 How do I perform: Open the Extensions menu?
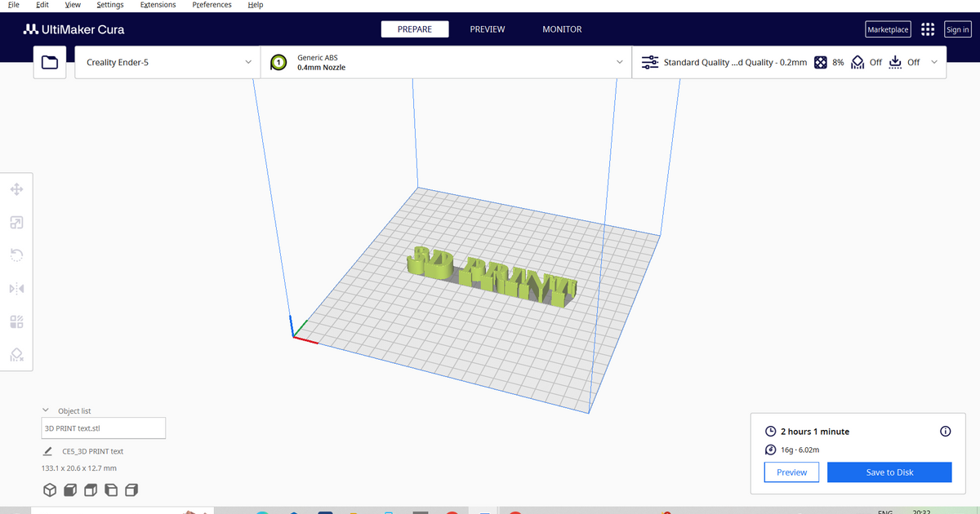(158, 5)
